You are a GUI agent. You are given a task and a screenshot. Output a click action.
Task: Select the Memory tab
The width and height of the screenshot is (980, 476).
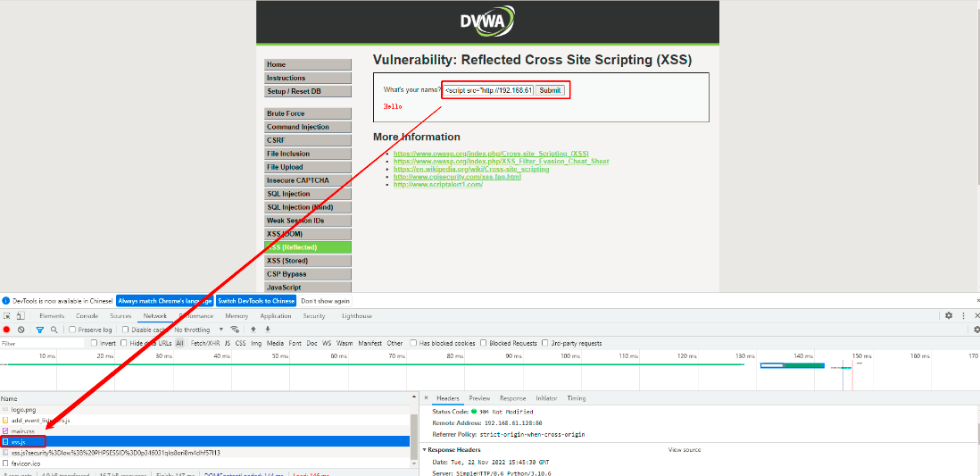[237, 316]
